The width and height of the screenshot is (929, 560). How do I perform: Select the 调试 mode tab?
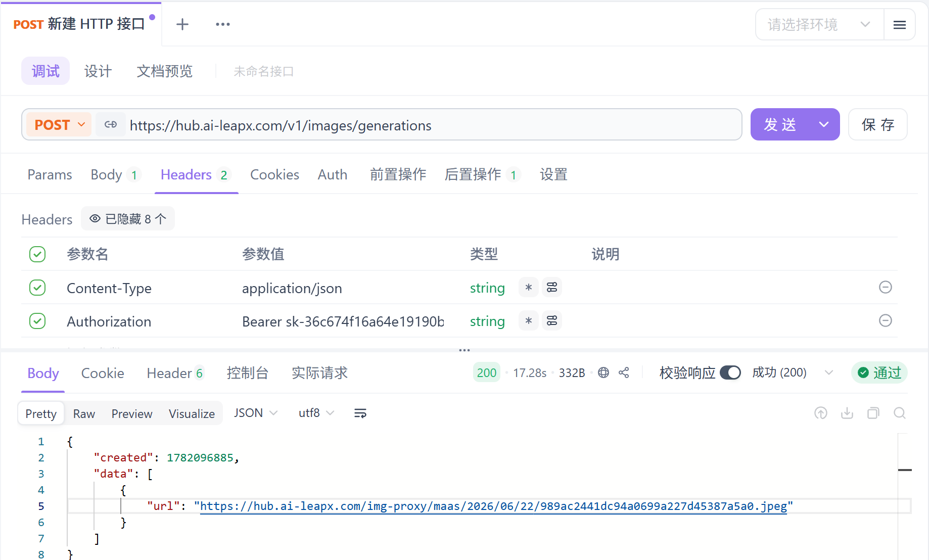tap(45, 71)
